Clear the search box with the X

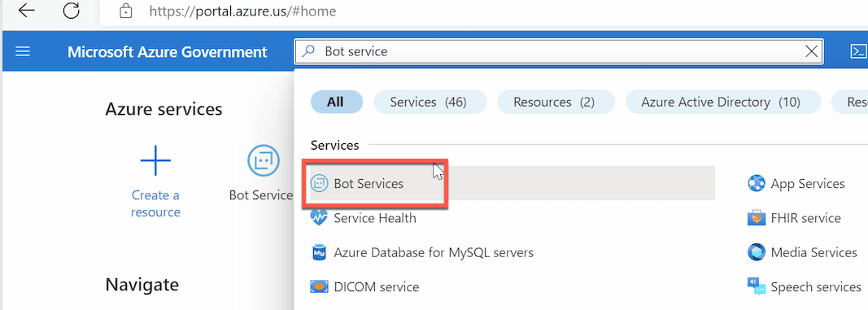811,51
